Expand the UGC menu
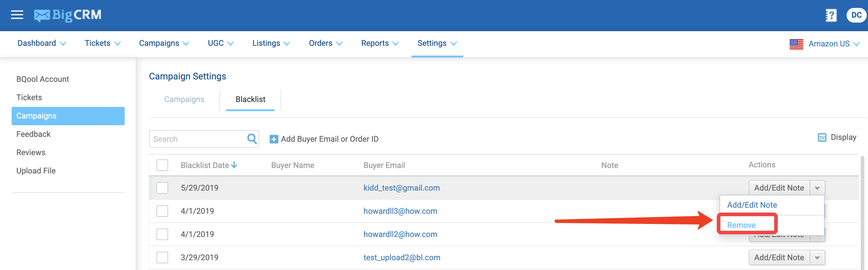Image resolution: width=868 pixels, height=270 pixels. [x=221, y=43]
